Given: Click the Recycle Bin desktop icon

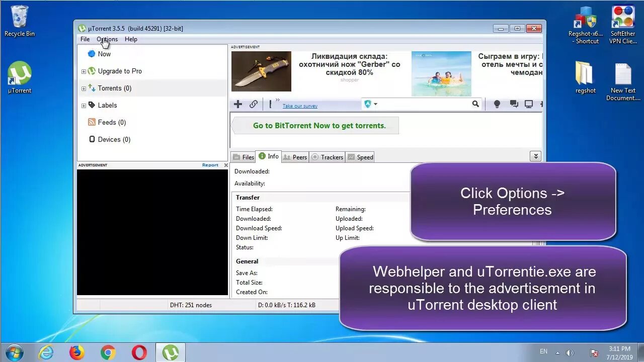Looking at the screenshot, I should pos(20,21).
